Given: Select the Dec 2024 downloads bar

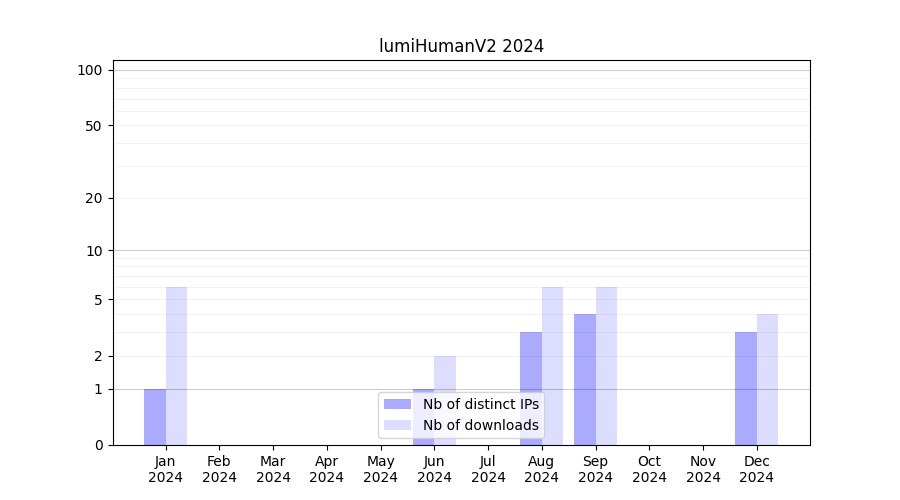Looking at the screenshot, I should [x=767, y=379].
